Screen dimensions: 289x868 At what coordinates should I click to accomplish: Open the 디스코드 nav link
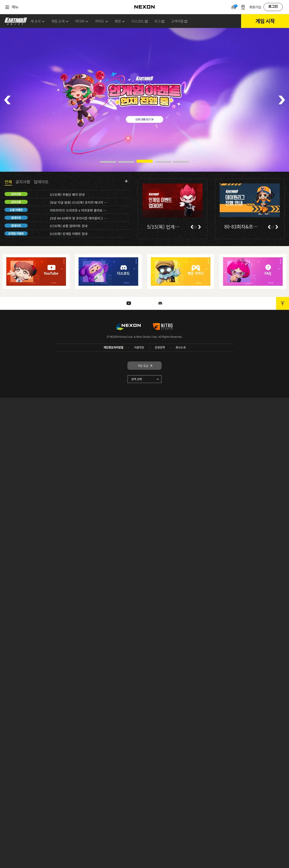pos(140,21)
